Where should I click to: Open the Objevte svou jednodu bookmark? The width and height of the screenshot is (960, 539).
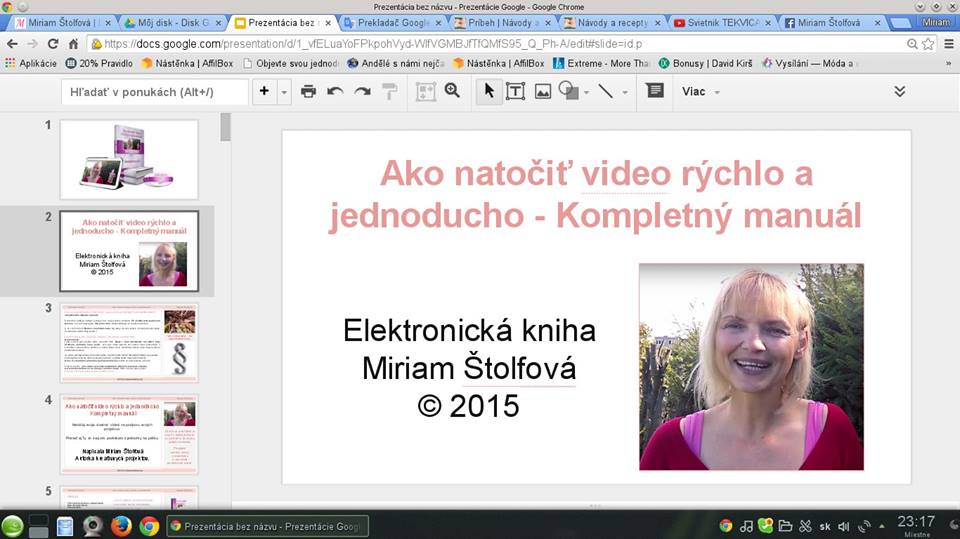(x=291, y=63)
